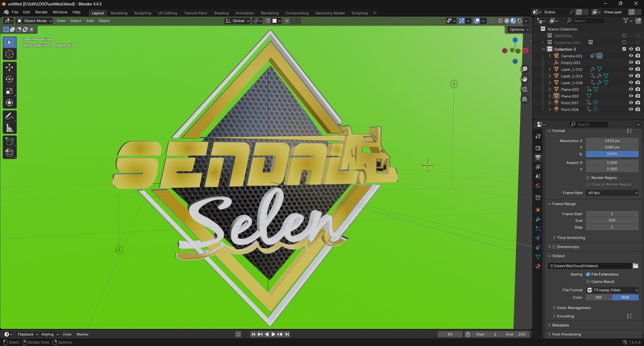This screenshot has height=346, width=644.
Task: Expand the Layer_1.014 outliner item
Action: (x=550, y=76)
